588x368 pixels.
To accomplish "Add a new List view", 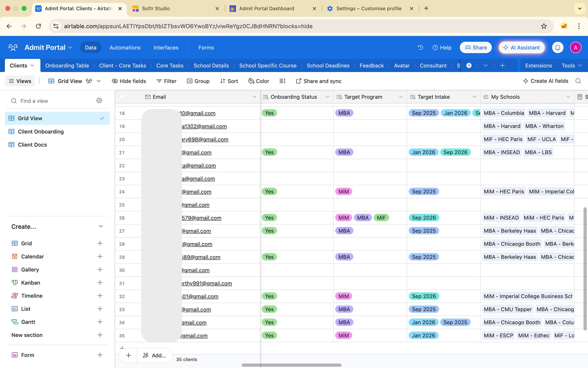I will click(100, 309).
